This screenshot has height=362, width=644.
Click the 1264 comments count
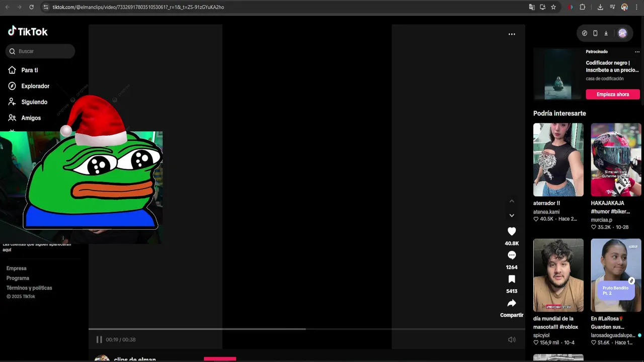pyautogui.click(x=512, y=267)
